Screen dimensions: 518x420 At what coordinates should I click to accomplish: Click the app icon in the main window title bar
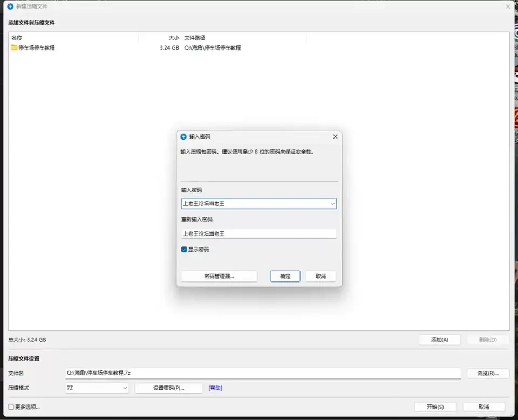[11, 6]
